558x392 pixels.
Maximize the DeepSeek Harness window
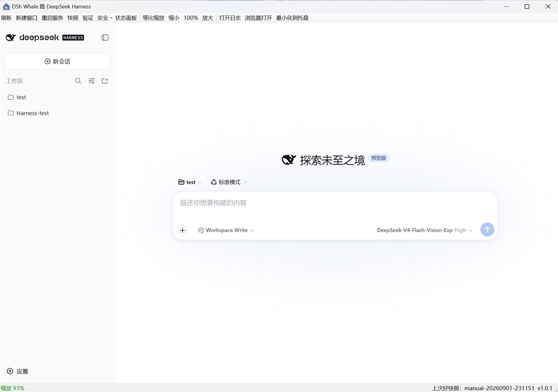point(527,7)
